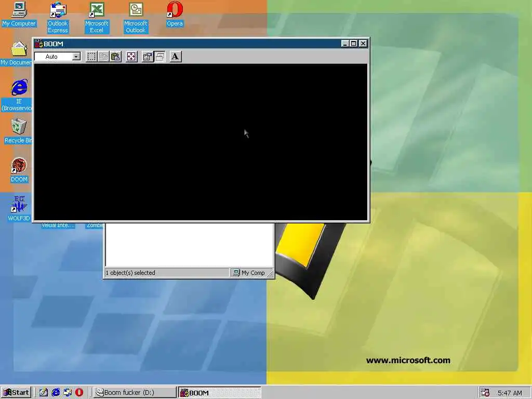This screenshot has height=399, width=532.
Task: Click the '1 object(s) selected' status text
Action: [130, 273]
